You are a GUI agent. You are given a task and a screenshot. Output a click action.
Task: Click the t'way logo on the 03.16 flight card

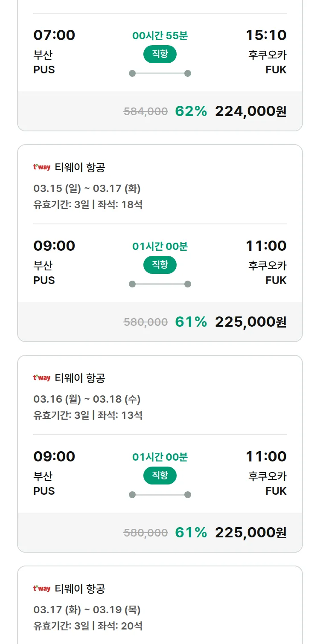tap(42, 378)
